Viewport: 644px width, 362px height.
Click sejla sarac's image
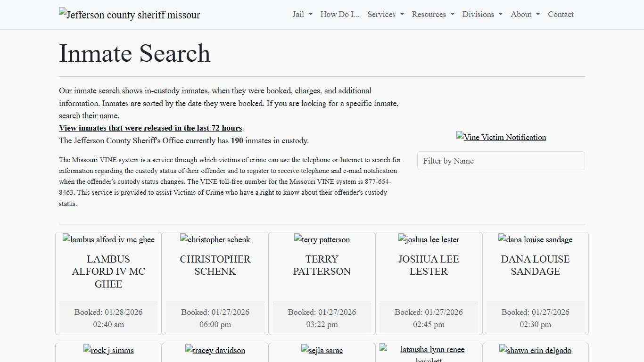point(322,350)
